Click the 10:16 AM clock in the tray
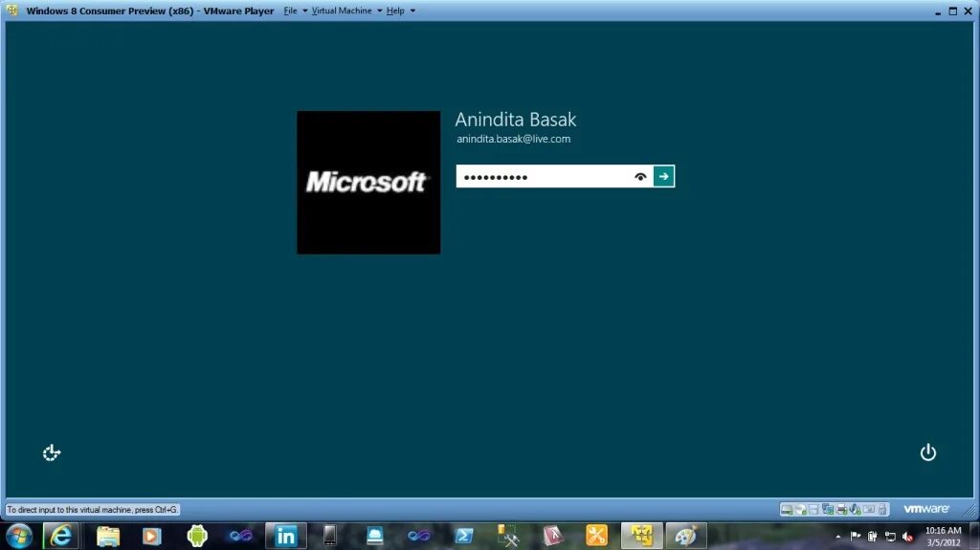The height and width of the screenshot is (550, 980). pos(943,531)
